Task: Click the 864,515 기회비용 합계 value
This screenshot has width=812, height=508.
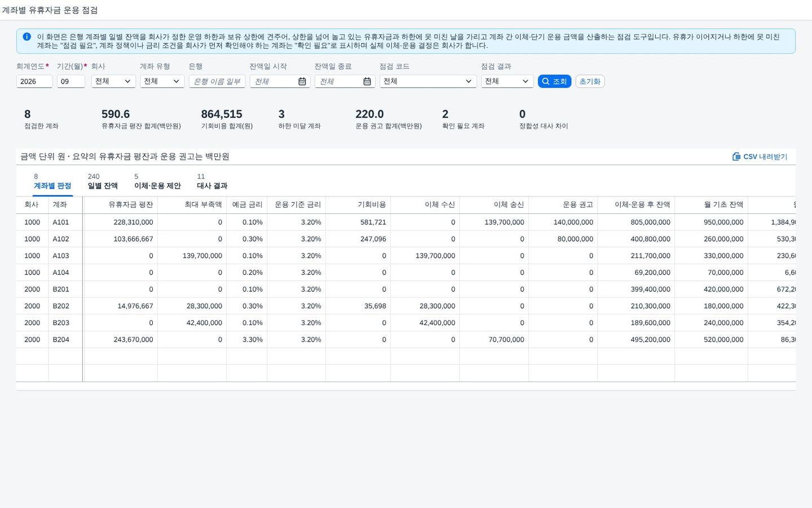Action: tap(222, 114)
